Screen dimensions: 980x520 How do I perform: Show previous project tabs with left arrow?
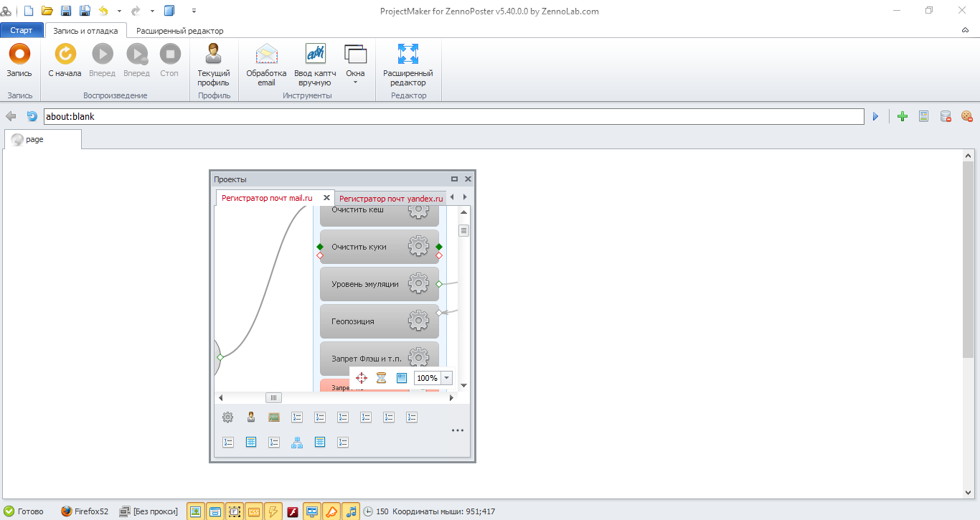[x=452, y=197]
